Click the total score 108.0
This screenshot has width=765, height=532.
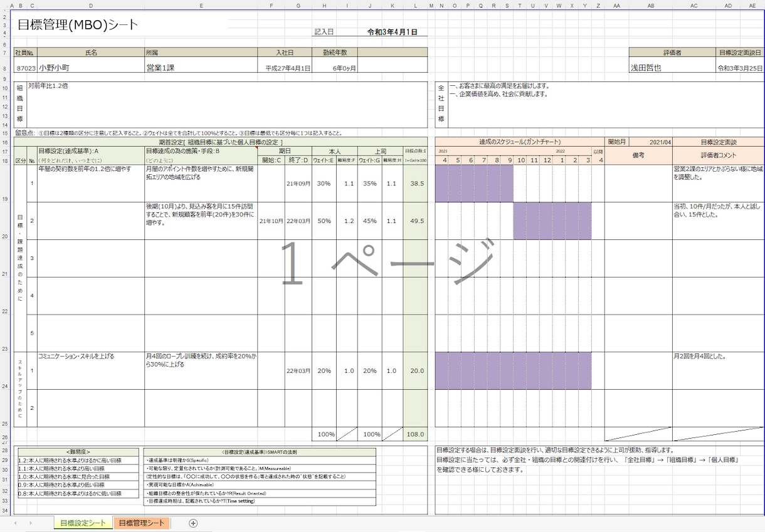[415, 434]
